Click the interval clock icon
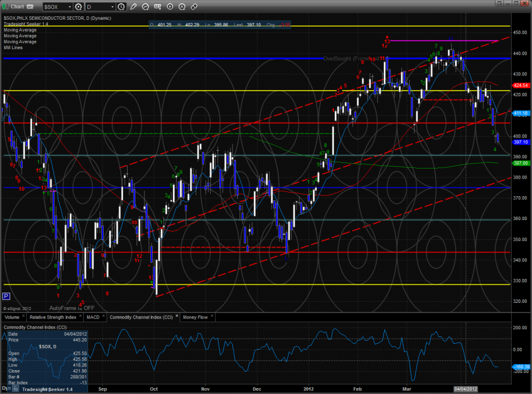 point(122,7)
